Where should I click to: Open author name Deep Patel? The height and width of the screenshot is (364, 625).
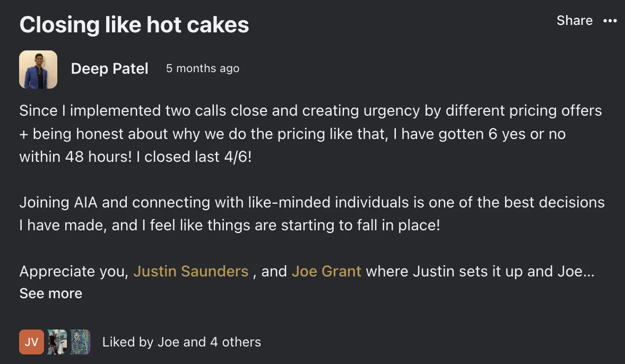(x=109, y=68)
